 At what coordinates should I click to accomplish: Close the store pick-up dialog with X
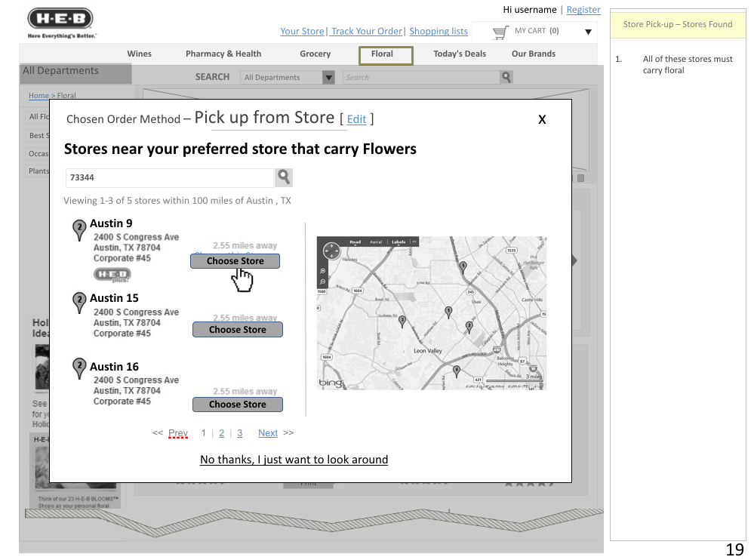[x=542, y=119]
